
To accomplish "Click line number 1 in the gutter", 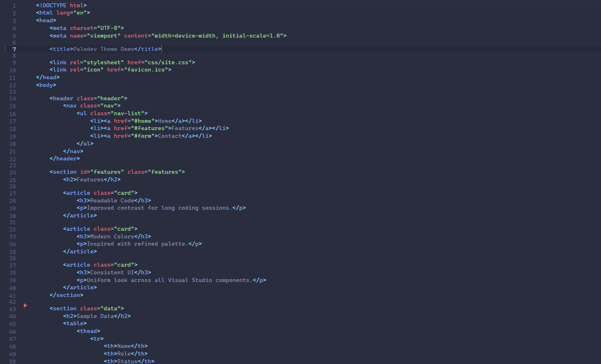I will pos(14,6).
